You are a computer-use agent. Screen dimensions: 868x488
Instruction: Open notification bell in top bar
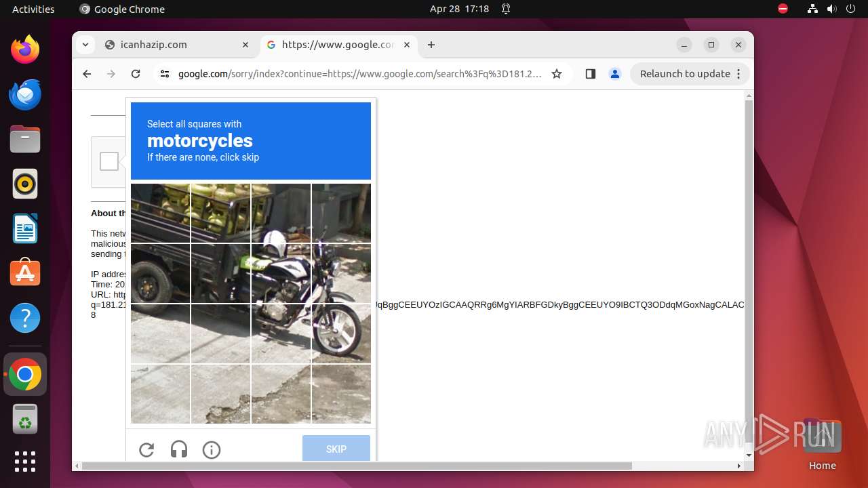(x=506, y=9)
